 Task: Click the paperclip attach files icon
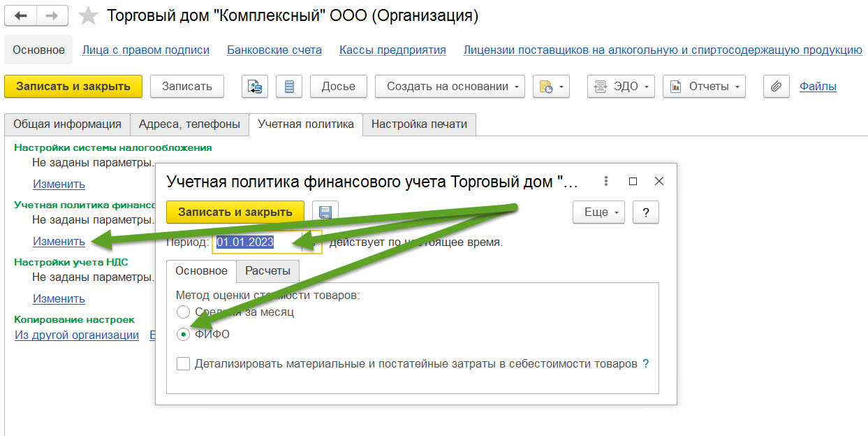(776, 87)
